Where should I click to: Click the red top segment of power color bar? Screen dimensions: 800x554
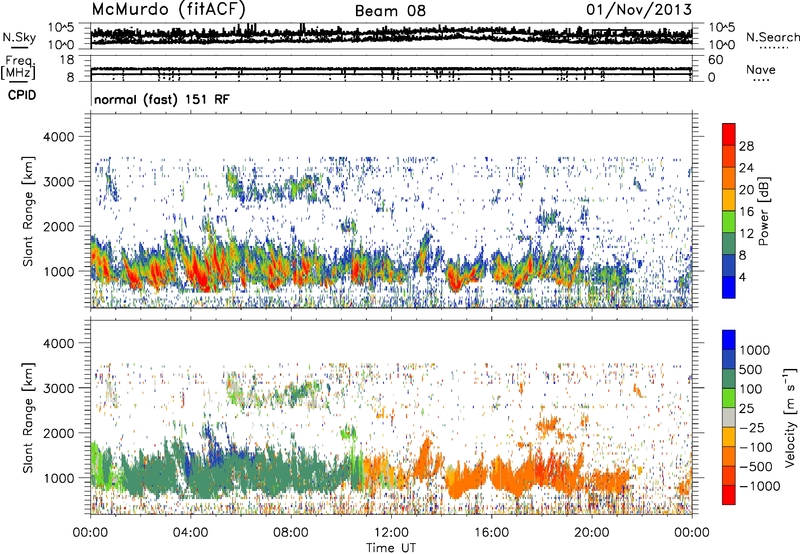729,134
